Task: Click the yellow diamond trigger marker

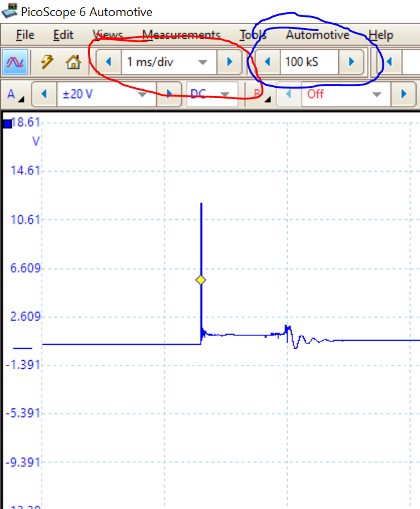Action: 201,280
